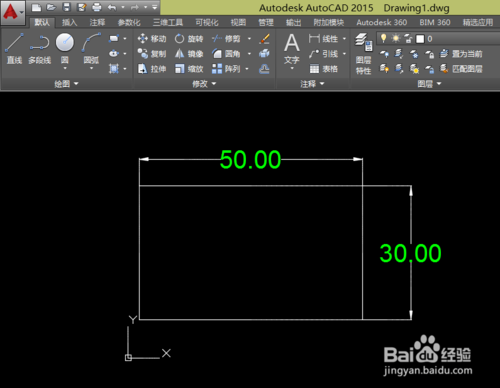Activate the 移动 (Move) tool
This screenshot has width=500, height=388.
pyautogui.click(x=152, y=39)
